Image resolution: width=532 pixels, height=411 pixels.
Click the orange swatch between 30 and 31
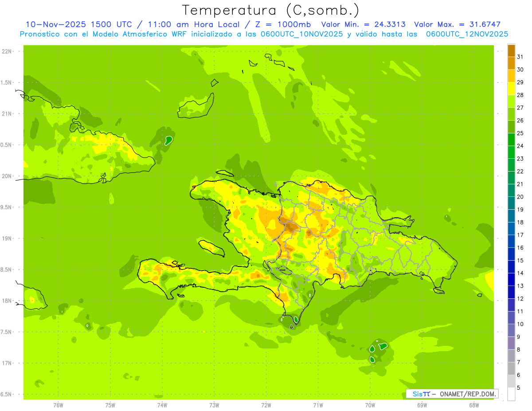[x=511, y=63]
